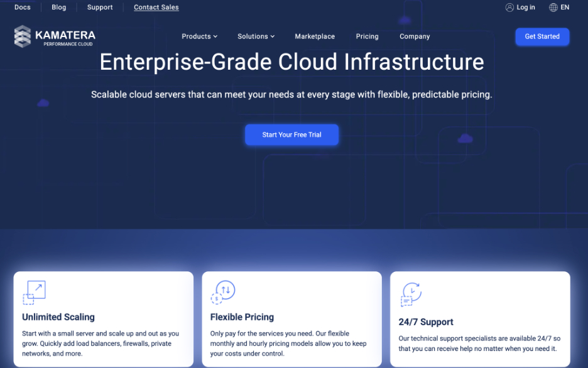The height and width of the screenshot is (368, 588).
Task: Follow the Contact Sales link
Action: click(x=156, y=7)
